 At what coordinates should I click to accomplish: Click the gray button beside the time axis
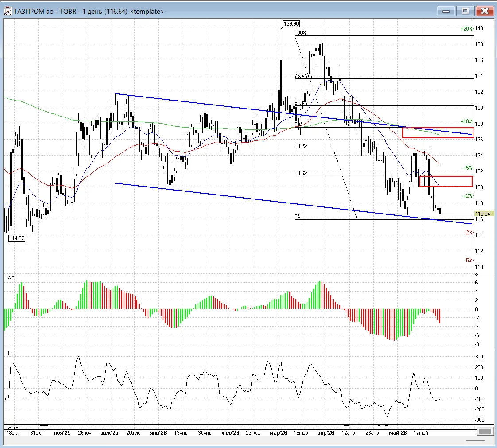tap(485, 431)
